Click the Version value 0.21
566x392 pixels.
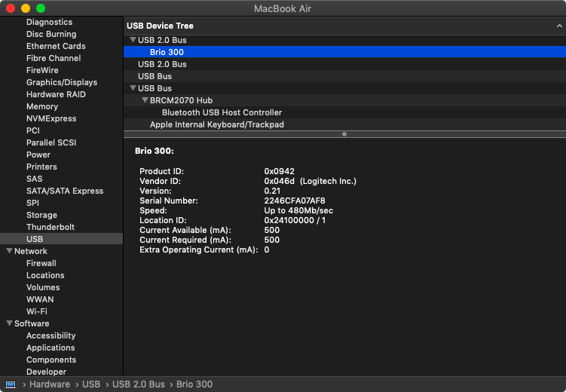tap(272, 191)
